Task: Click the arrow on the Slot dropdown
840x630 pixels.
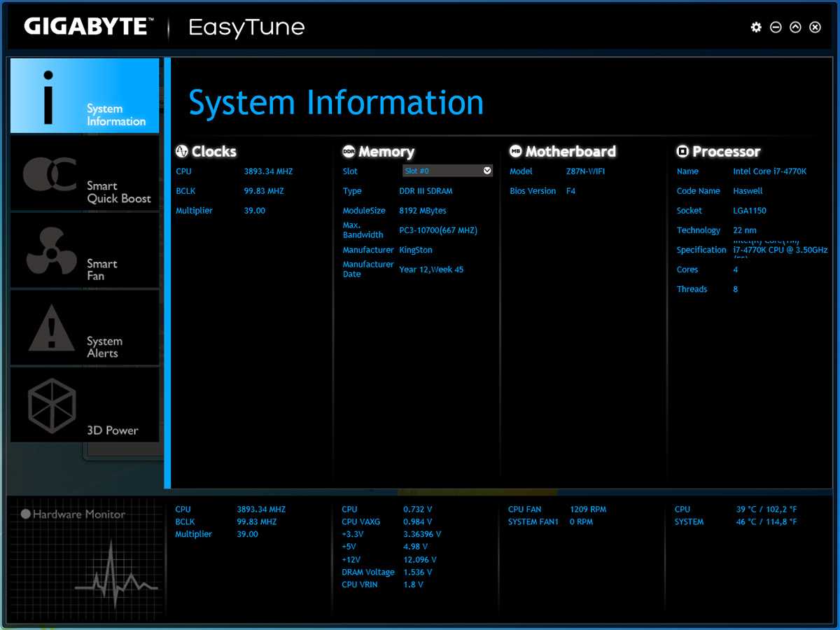Action: click(x=487, y=171)
